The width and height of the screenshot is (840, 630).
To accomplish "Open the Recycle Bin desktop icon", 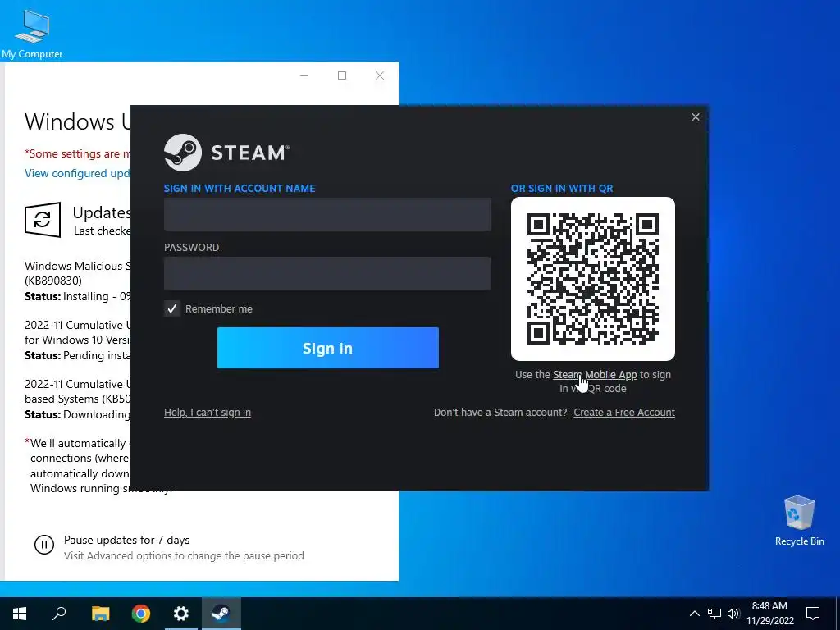I will (799, 521).
